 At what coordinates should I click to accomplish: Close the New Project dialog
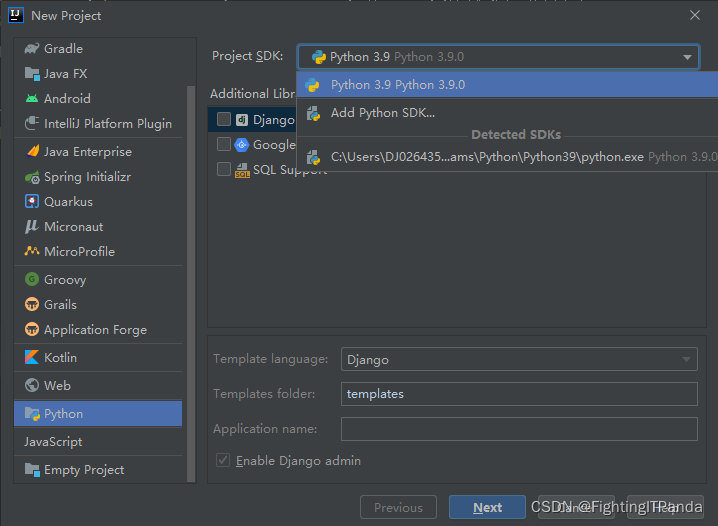click(x=695, y=15)
